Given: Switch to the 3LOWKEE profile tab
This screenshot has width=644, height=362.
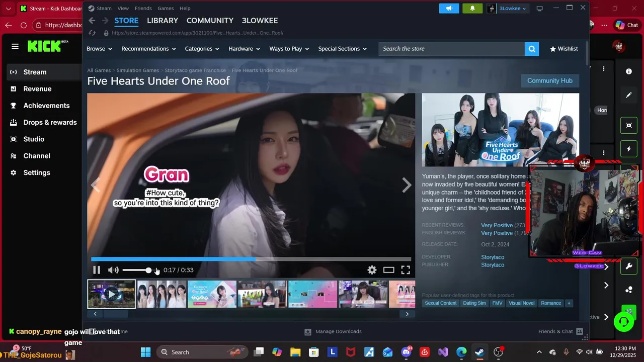Looking at the screenshot, I should tap(260, 21).
